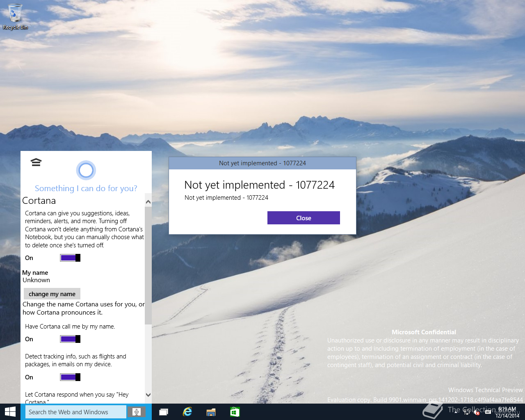This screenshot has height=420, width=525.
Task: Click the 'Let Cortana respond when you say' text
Action: click(x=77, y=398)
